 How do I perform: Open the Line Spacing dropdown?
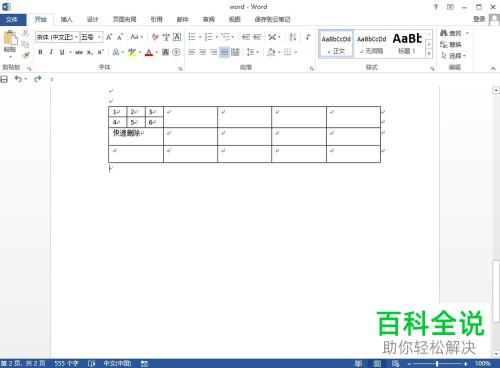[253, 52]
